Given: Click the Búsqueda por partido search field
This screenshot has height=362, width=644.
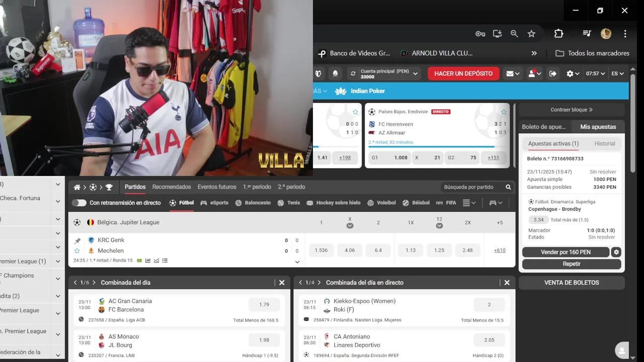Looking at the screenshot, I should click(476, 187).
